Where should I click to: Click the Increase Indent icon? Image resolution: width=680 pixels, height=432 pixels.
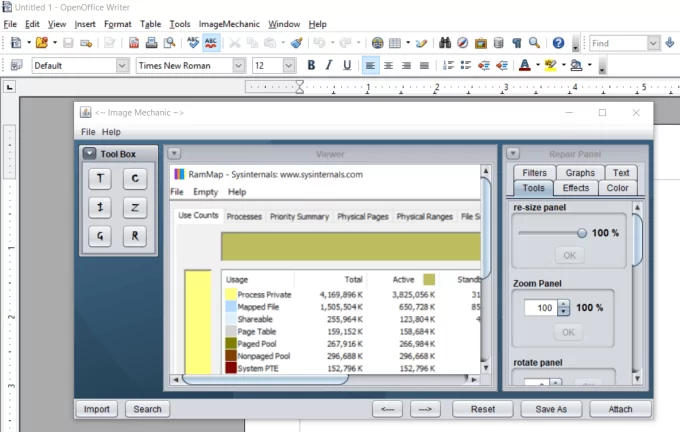point(502,65)
